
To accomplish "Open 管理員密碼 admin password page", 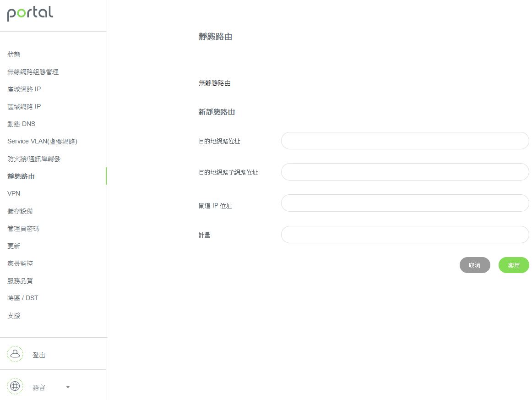I will [23, 229].
